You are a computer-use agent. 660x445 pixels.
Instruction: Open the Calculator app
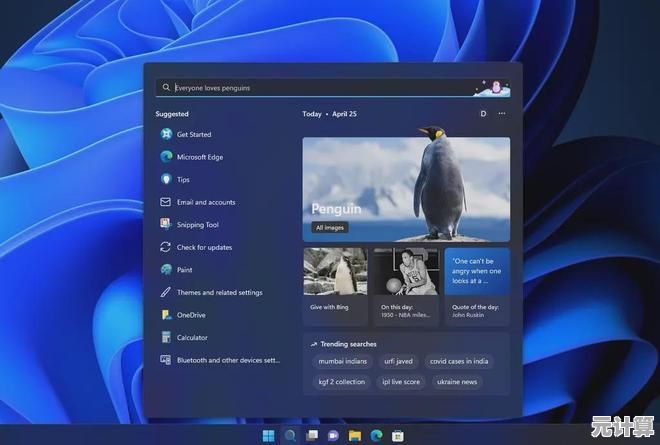click(x=192, y=338)
